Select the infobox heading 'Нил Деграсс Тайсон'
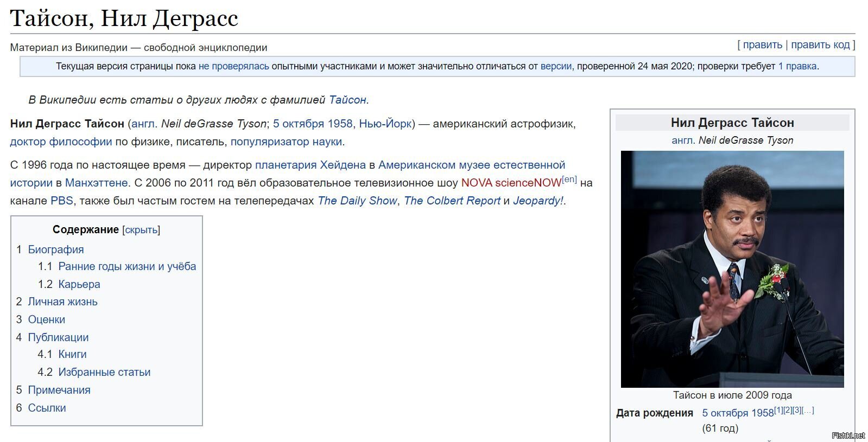The height and width of the screenshot is (442, 868). (x=732, y=123)
